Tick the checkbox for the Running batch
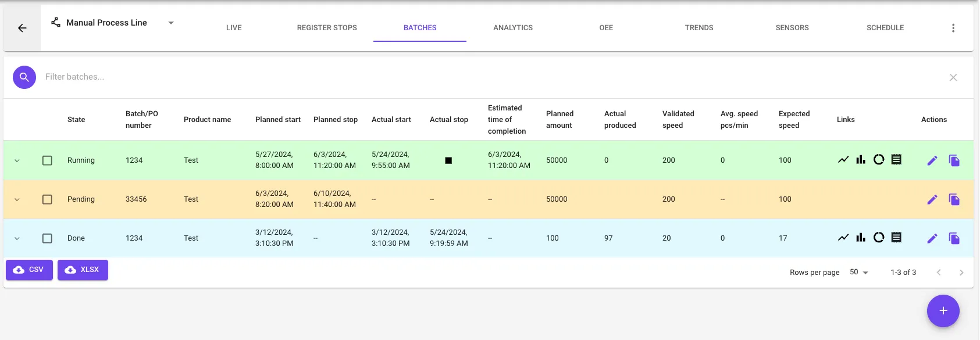 point(47,160)
